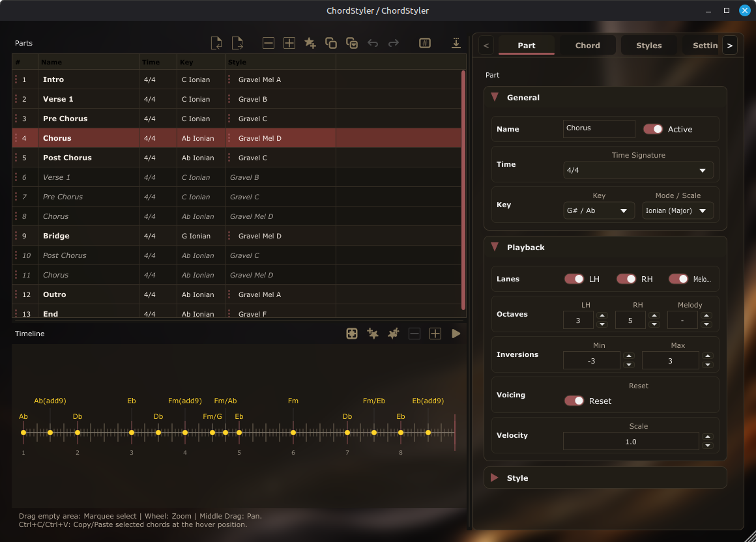Switch to the Settings tab

(x=701, y=46)
